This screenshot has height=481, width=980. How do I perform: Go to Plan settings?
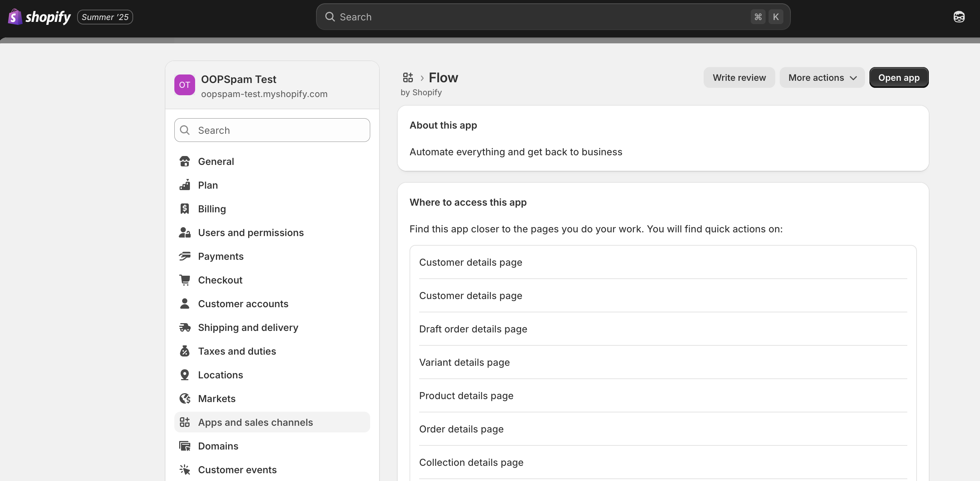(272, 185)
